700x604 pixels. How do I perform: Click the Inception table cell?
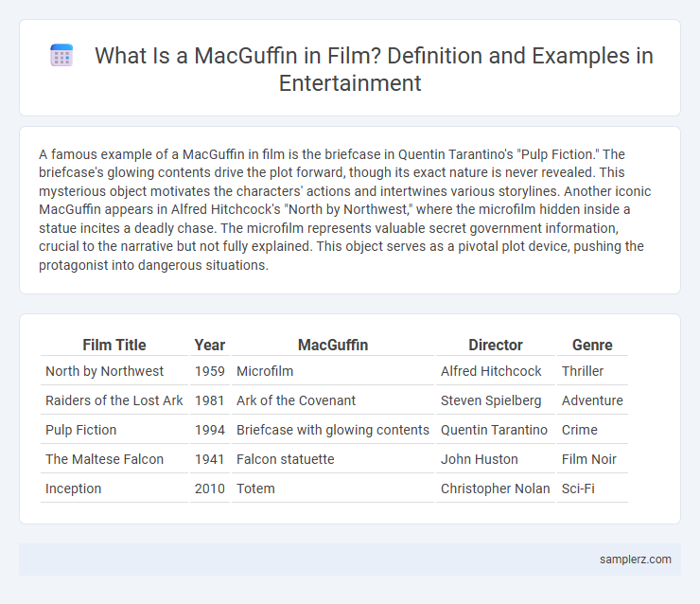pyautogui.click(x=114, y=489)
